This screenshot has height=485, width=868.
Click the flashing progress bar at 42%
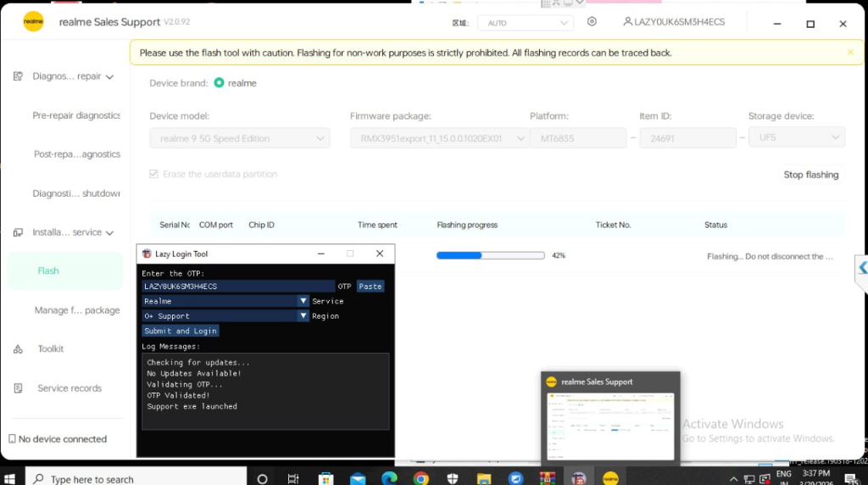coord(491,255)
